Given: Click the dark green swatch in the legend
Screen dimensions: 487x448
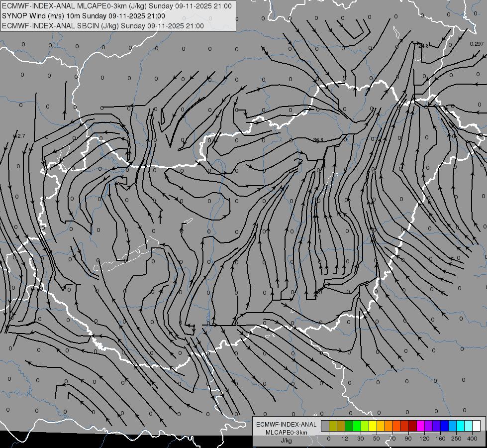Looking at the screenshot, I should (x=349, y=426).
